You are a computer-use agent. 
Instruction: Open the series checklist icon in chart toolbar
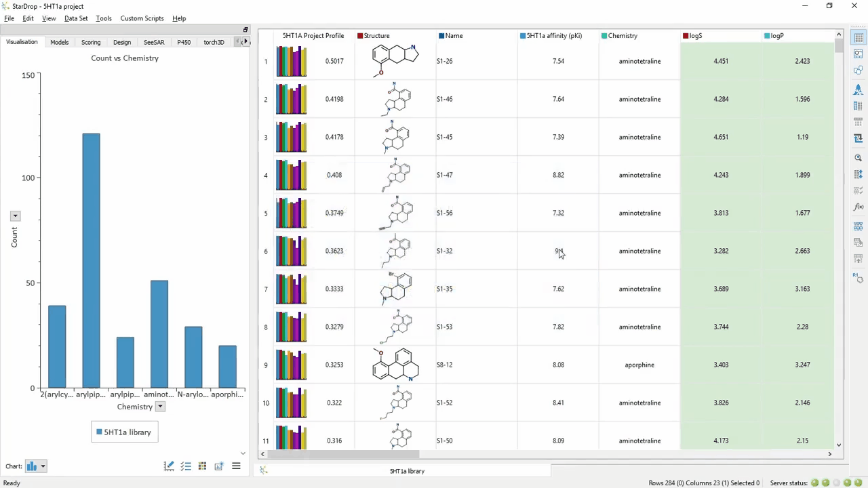(x=185, y=466)
